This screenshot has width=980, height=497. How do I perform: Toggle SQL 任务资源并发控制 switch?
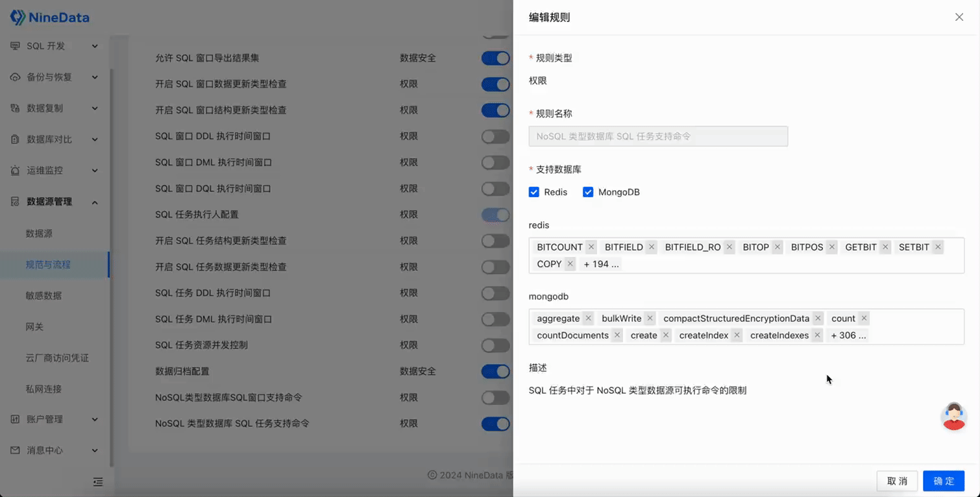pyautogui.click(x=496, y=345)
